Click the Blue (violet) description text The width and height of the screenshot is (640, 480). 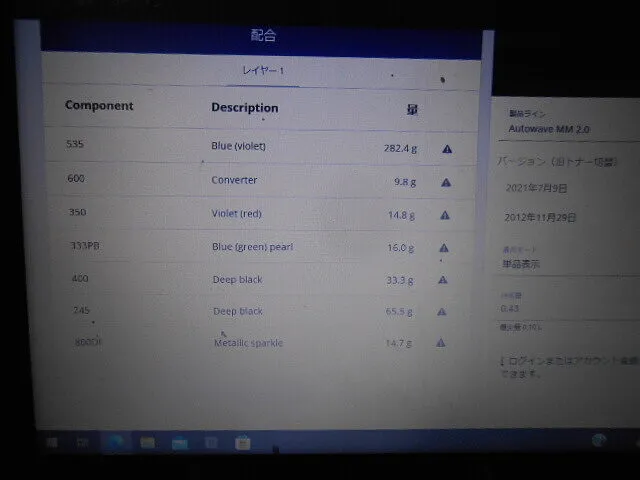tap(238, 146)
